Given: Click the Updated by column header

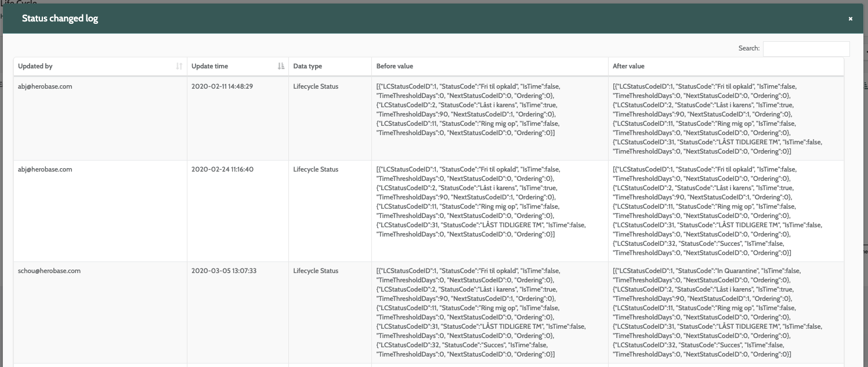Looking at the screenshot, I should tap(100, 67).
